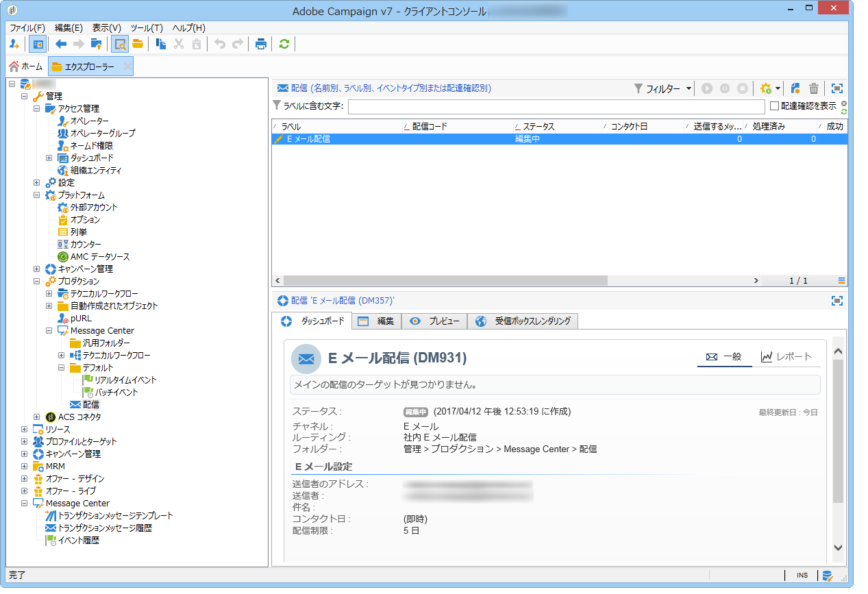Select the 一般 dashboard view

724,357
